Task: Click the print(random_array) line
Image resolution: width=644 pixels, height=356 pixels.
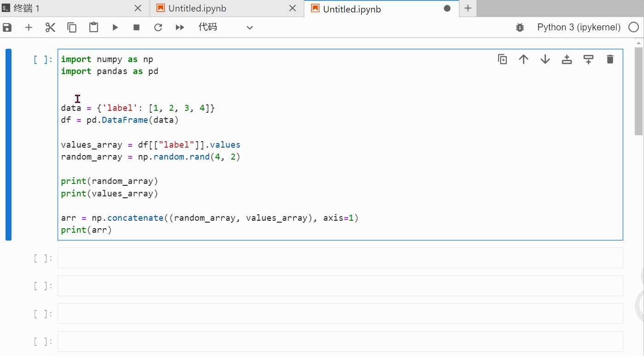Action: 110,181
